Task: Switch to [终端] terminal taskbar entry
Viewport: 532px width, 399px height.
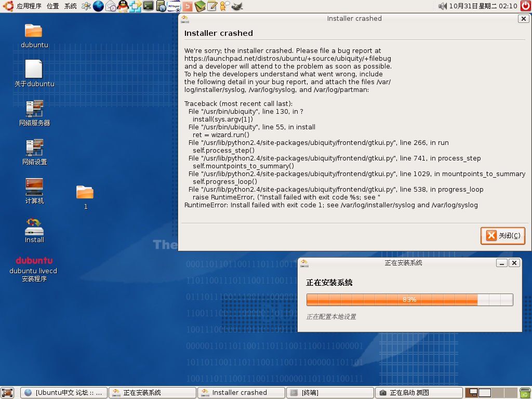Action: [330, 393]
